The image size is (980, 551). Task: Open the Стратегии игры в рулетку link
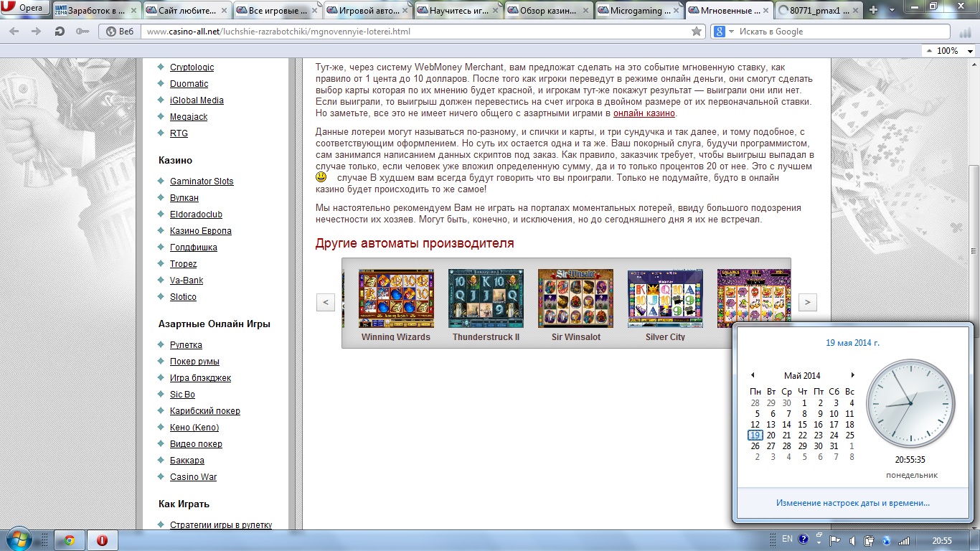pos(221,525)
